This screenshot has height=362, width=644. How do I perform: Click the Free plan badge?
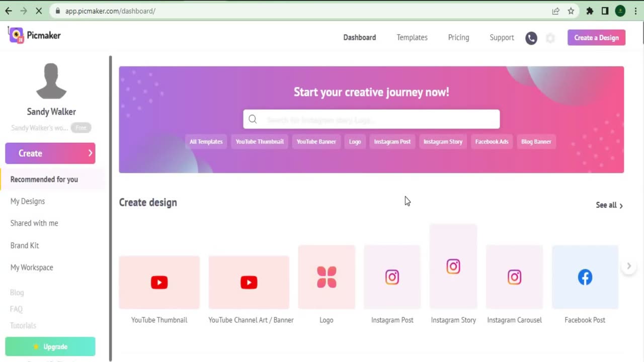81,128
